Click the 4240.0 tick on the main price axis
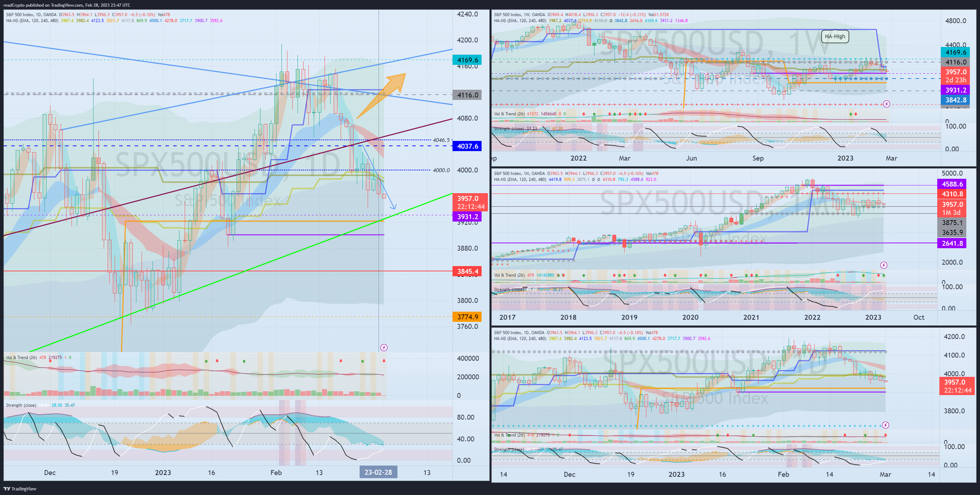 point(467,14)
